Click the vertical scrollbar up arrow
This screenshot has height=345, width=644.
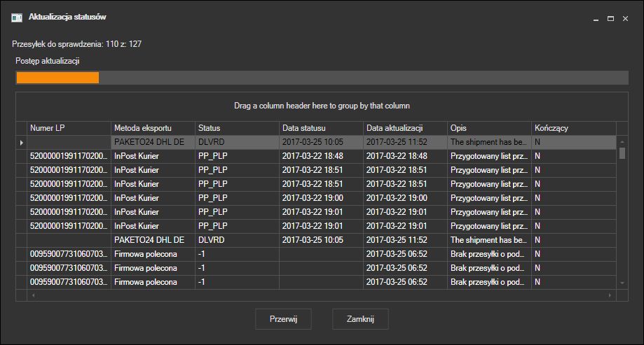point(622,142)
